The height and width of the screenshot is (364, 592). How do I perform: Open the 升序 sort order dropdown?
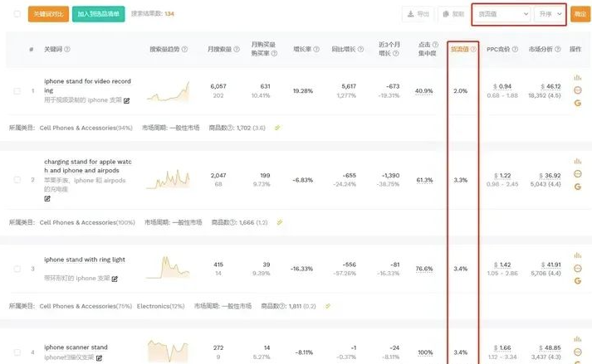pos(550,14)
